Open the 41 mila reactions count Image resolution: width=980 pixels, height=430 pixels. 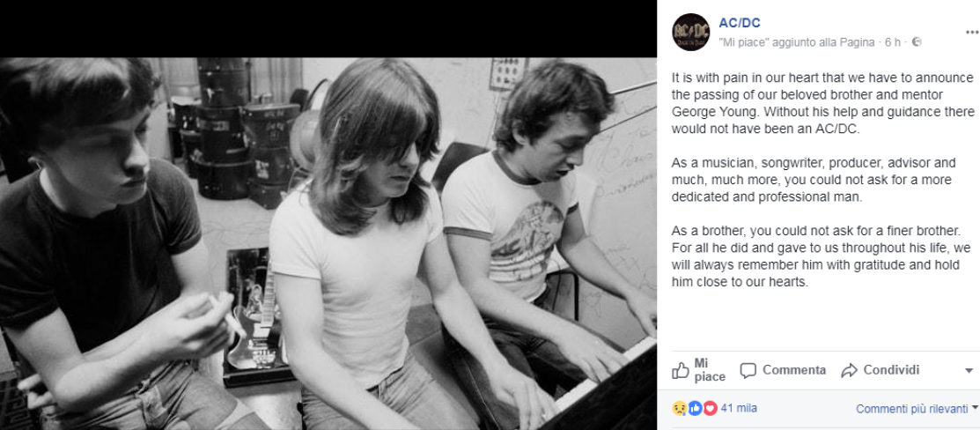[x=739, y=408]
